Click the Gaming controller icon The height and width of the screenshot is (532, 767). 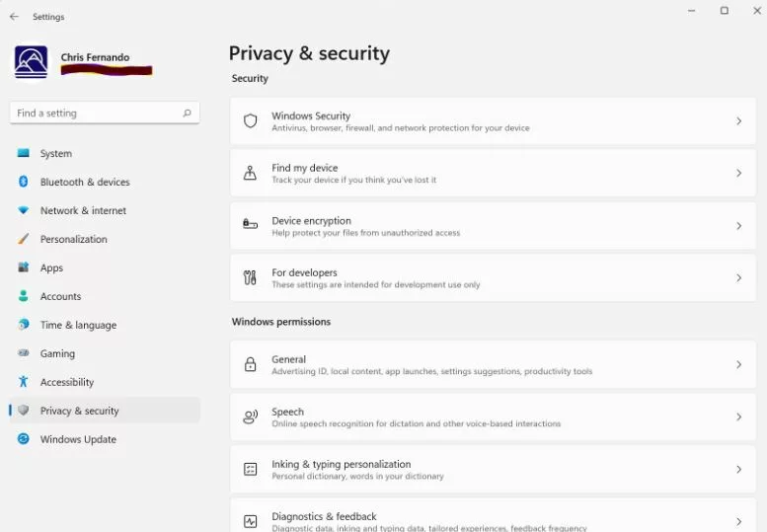pyautogui.click(x=23, y=352)
